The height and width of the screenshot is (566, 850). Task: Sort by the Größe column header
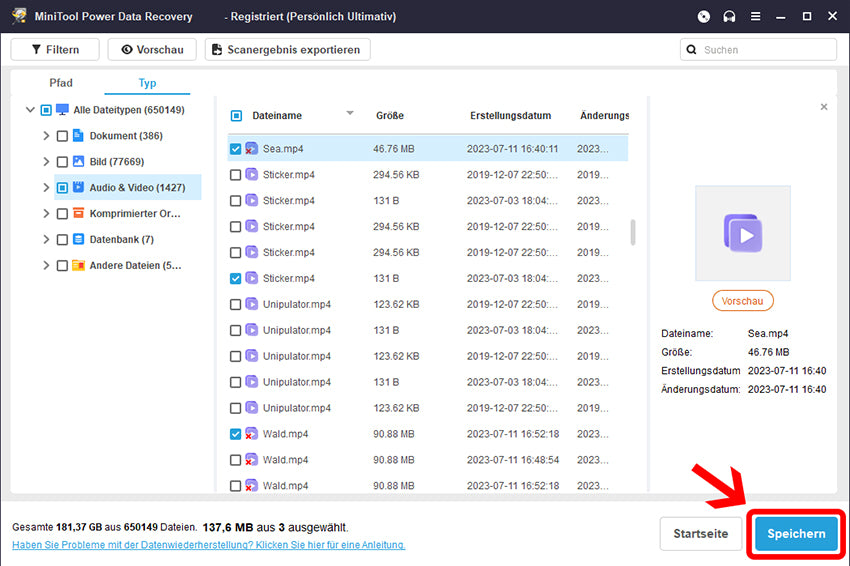click(x=390, y=116)
